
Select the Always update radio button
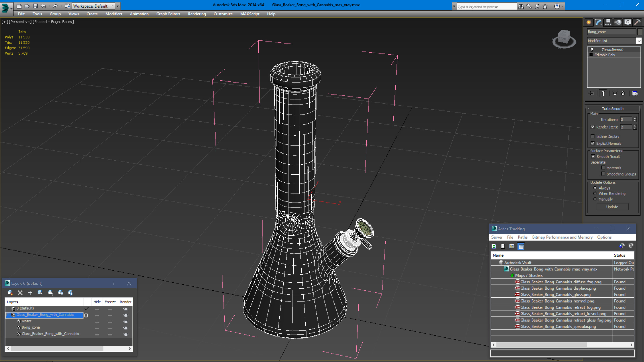point(595,188)
